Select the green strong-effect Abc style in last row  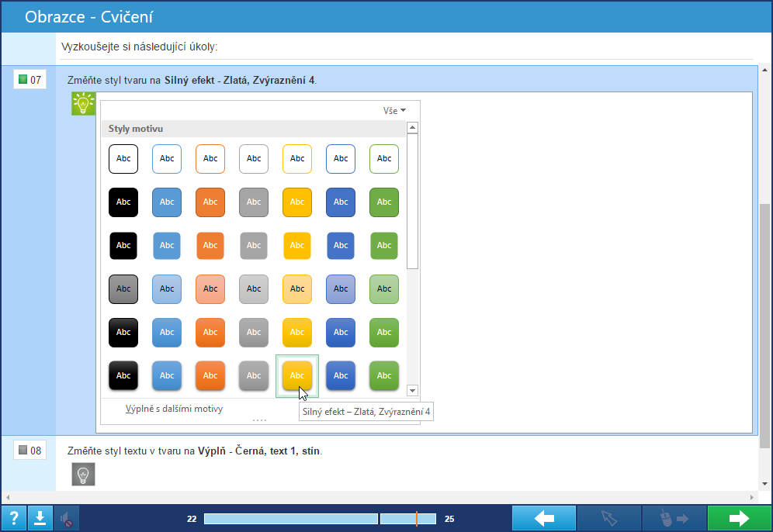pos(384,375)
